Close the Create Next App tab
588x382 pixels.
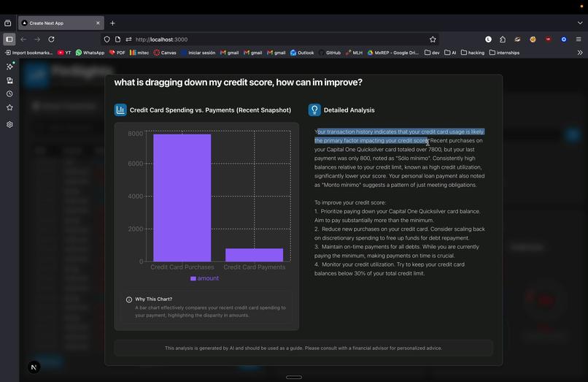tap(98, 23)
